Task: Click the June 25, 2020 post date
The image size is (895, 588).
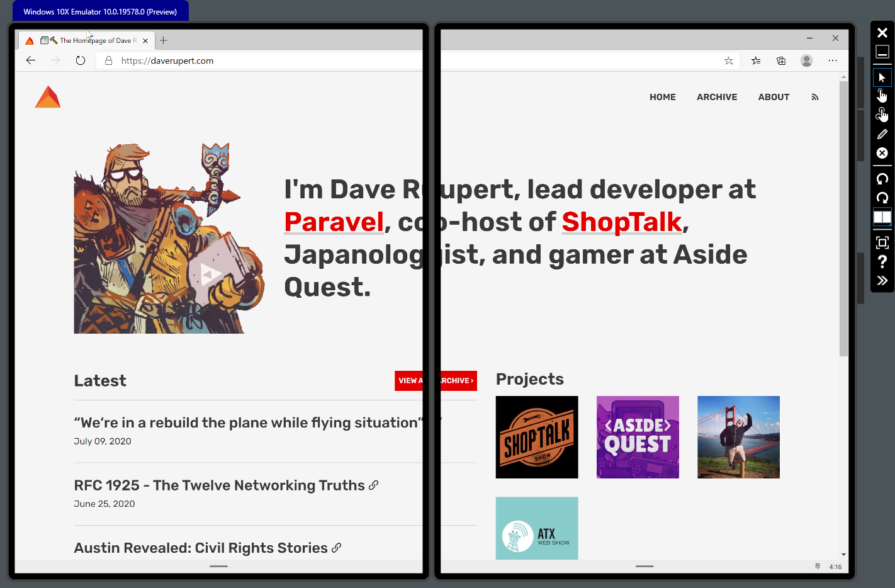Action: 104,504
